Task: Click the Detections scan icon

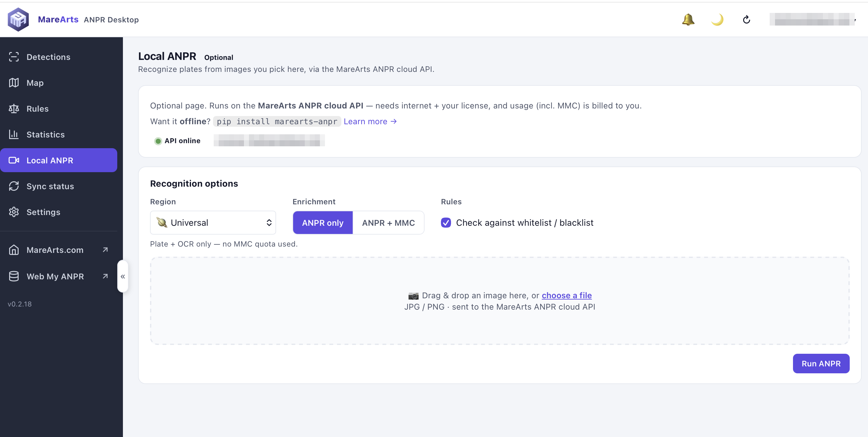Action: (14, 57)
